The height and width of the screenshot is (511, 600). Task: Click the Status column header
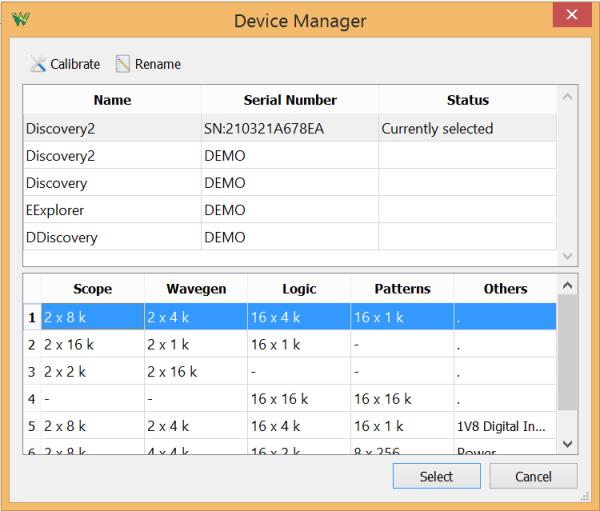[467, 100]
